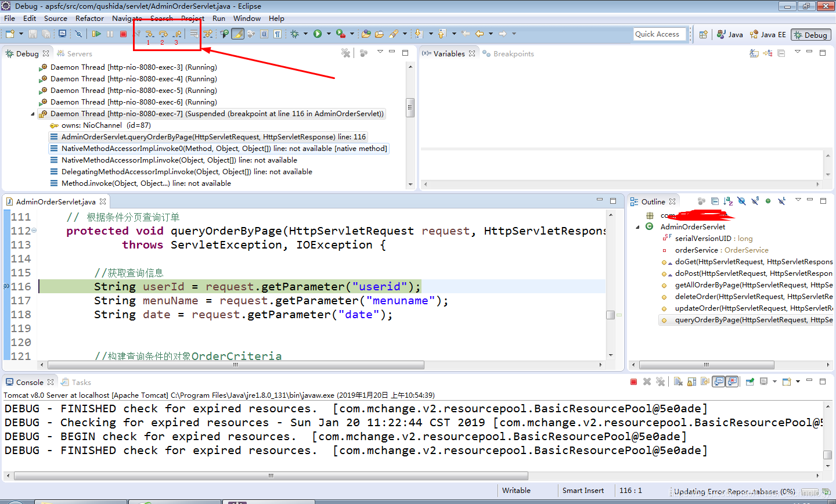This screenshot has width=836, height=504.
Task: Open the Refactor menu
Action: point(89,18)
